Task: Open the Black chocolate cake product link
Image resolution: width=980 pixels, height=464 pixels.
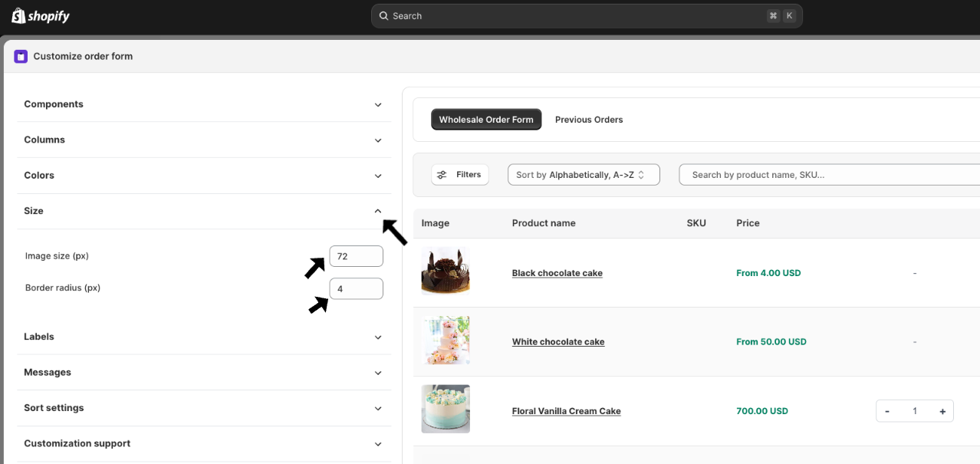Action: 557,273
